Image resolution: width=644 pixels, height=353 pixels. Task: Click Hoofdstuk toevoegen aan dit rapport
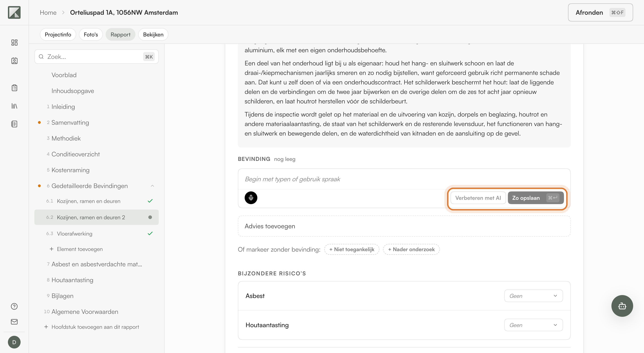(x=95, y=327)
